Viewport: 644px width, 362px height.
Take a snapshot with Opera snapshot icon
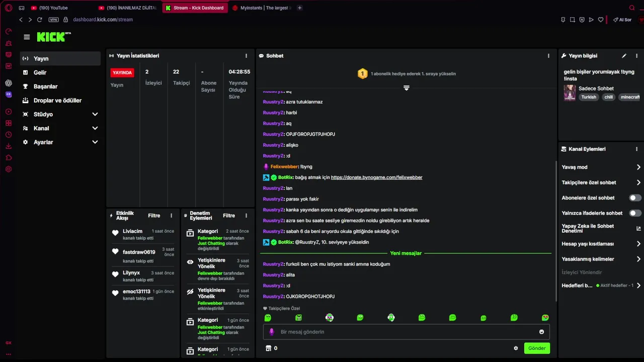pyautogui.click(x=573, y=20)
